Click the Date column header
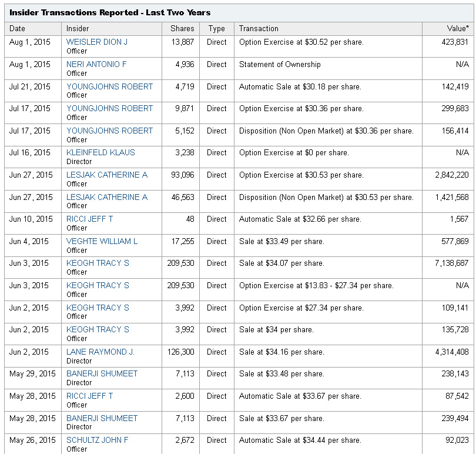The image size is (476, 454). (x=18, y=28)
